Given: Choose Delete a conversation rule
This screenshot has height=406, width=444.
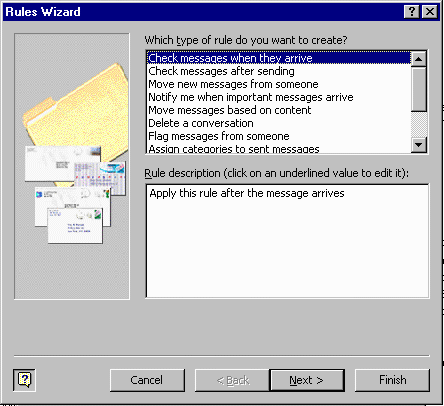Looking at the screenshot, I should tap(279, 123).
